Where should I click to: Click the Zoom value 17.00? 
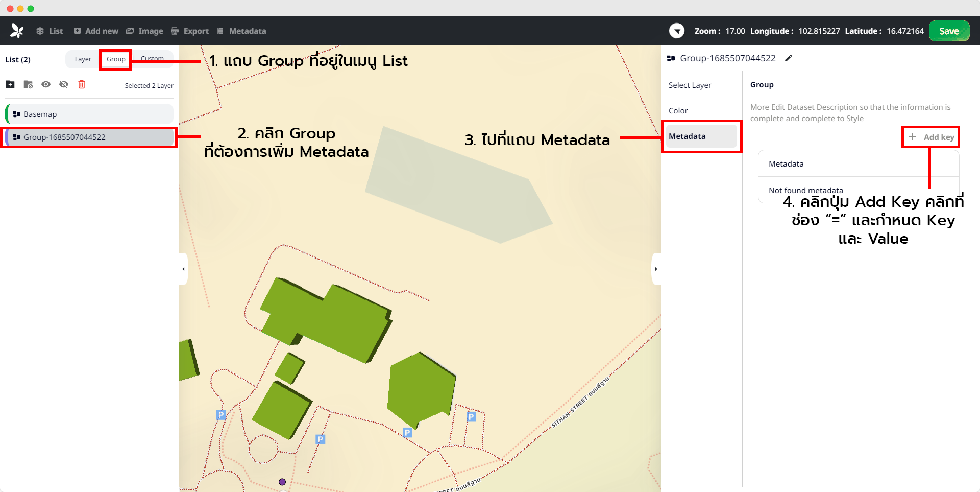click(735, 31)
